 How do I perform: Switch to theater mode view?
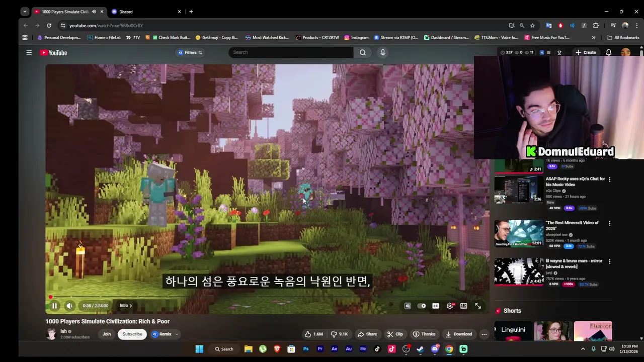click(x=464, y=306)
